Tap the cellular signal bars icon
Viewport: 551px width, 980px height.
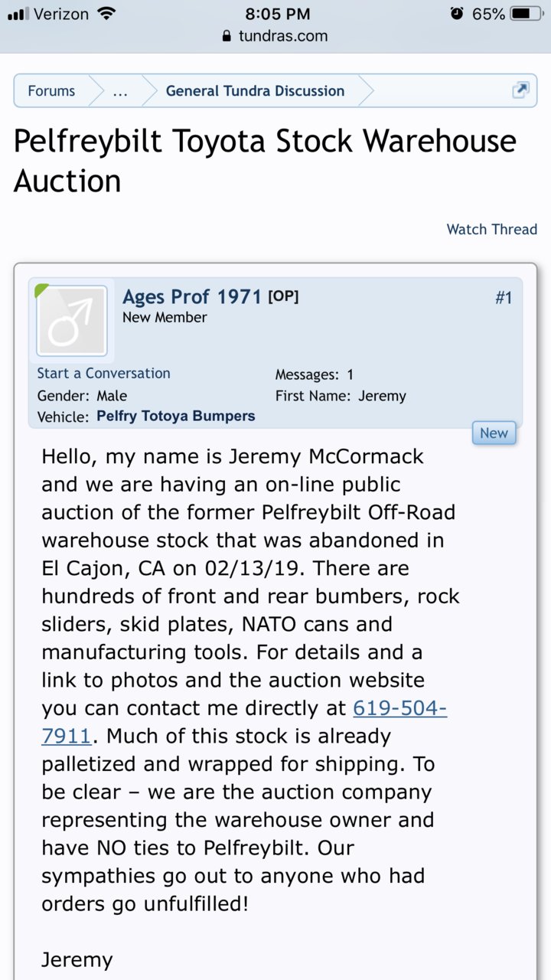click(x=17, y=14)
